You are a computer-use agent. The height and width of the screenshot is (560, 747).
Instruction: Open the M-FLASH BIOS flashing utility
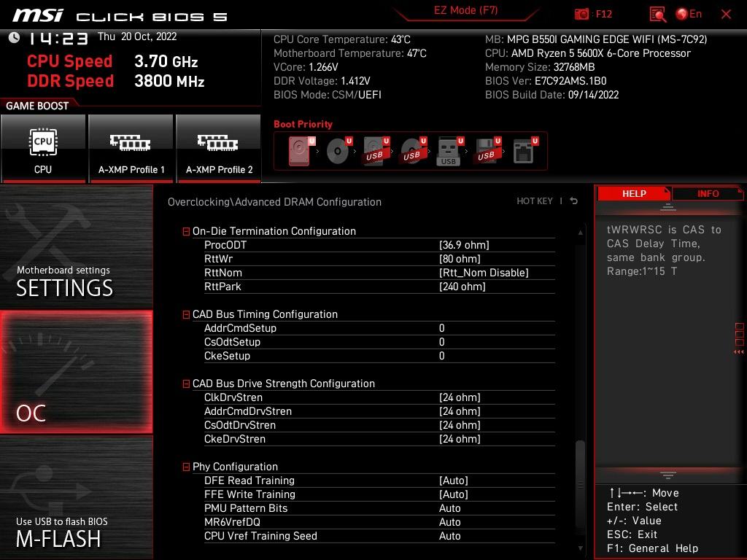(76, 497)
